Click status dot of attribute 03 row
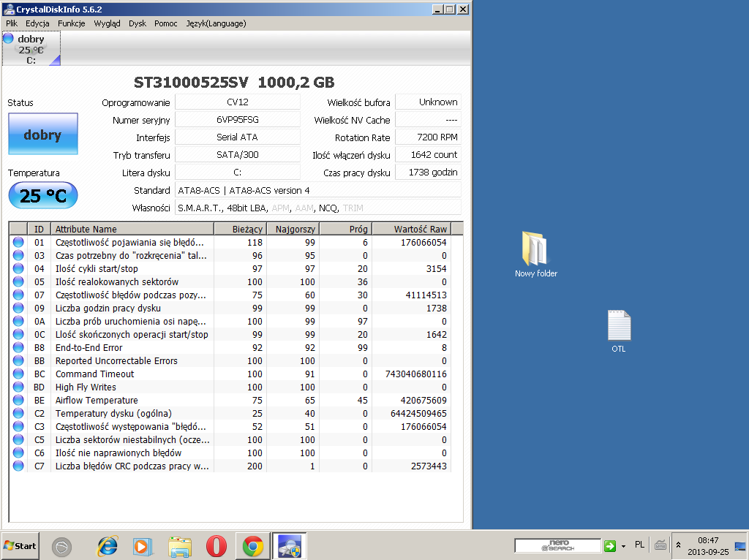The width and height of the screenshot is (749, 560). point(18,255)
